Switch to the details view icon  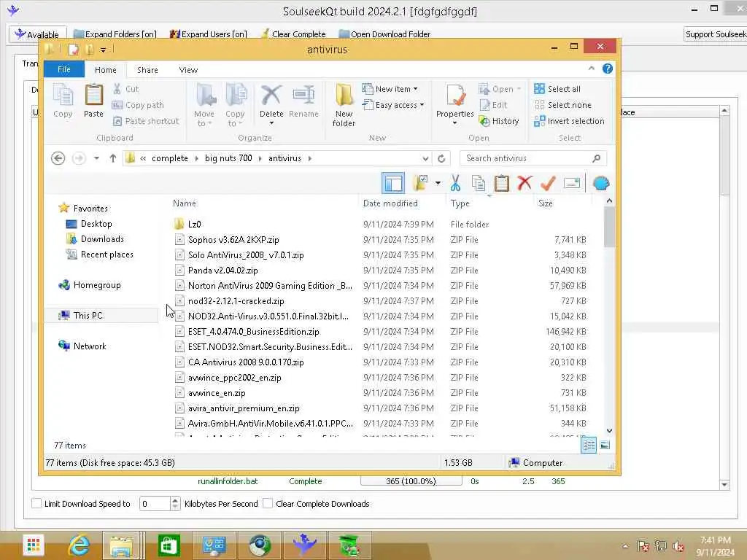pyautogui.click(x=589, y=445)
